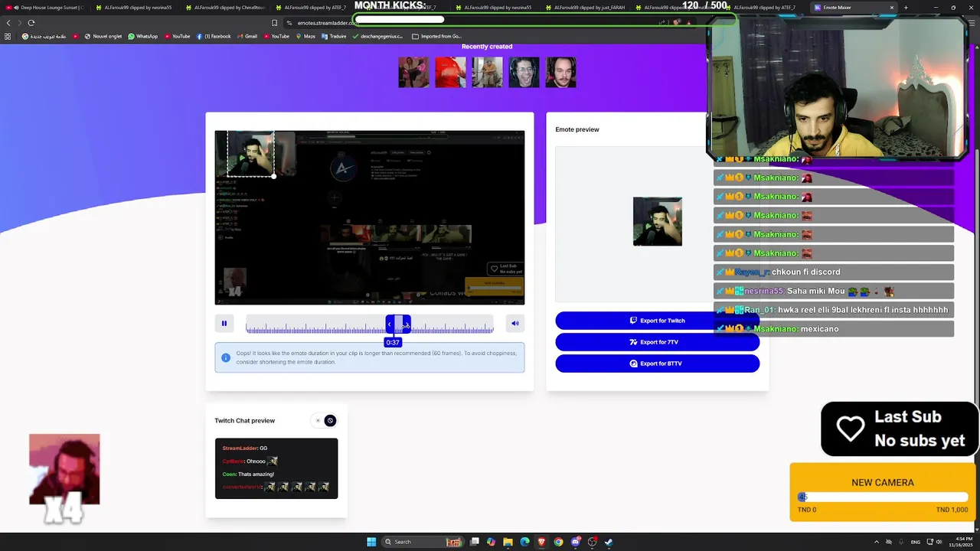Open the third recently created emote thumbnail
Screen dimensions: 980x551
[487, 73]
